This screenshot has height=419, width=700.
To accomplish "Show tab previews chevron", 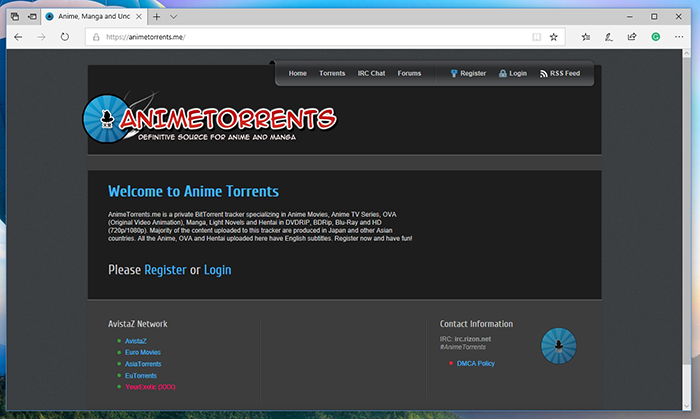I will (x=174, y=17).
